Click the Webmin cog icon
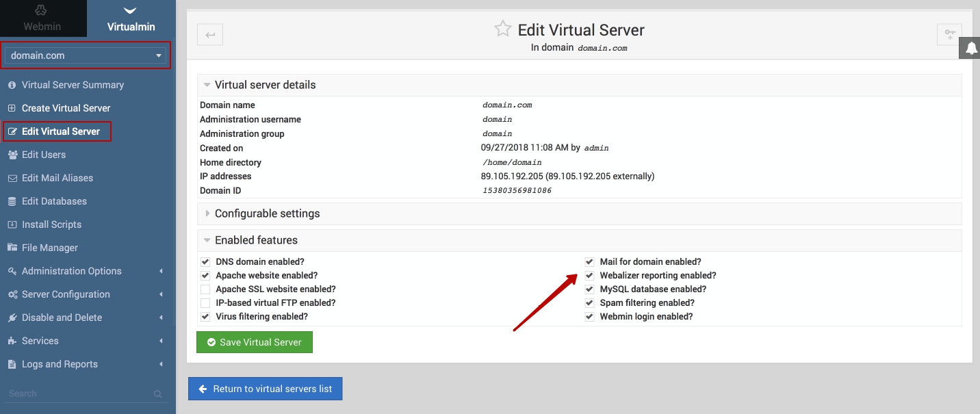980x414 pixels. (x=42, y=10)
